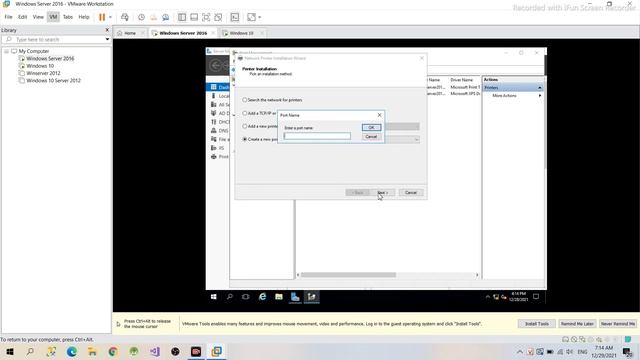Open the console view toolbar icon
Image resolution: width=640 pixels, height=360 pixels.
click(x=235, y=17)
